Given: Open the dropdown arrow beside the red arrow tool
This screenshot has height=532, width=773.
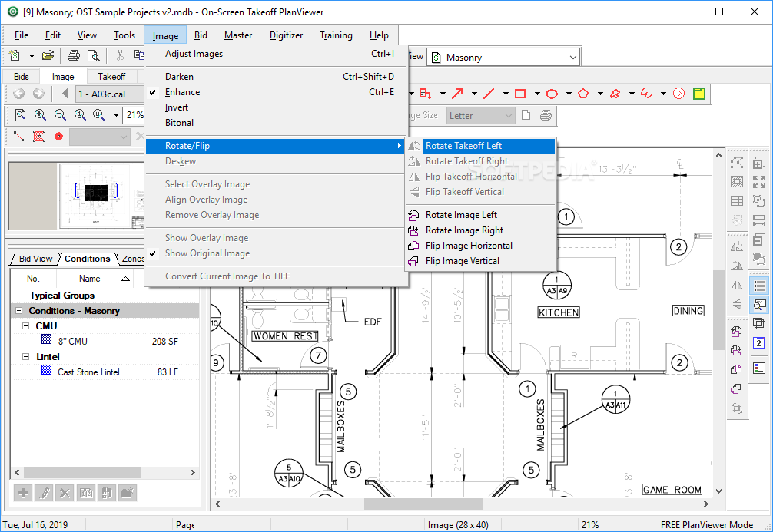Looking at the screenshot, I should [x=474, y=94].
